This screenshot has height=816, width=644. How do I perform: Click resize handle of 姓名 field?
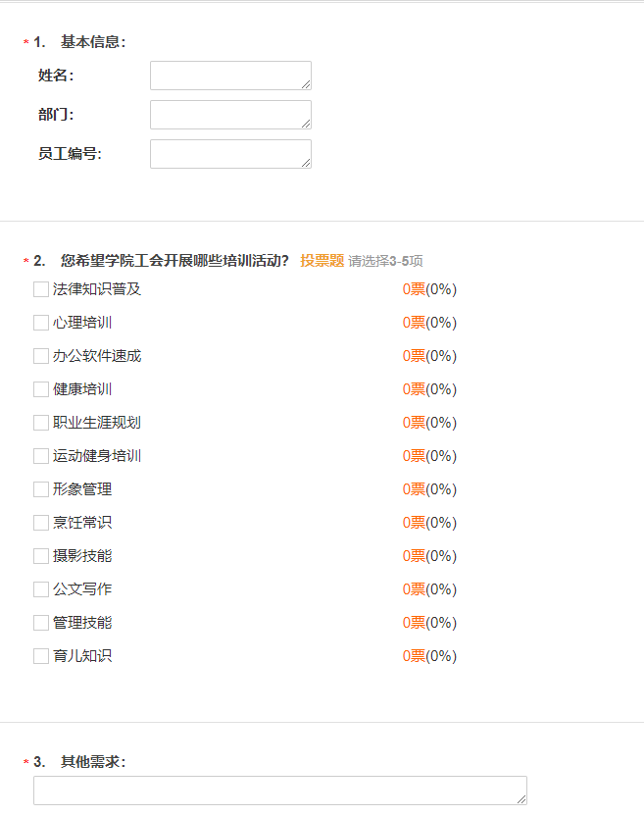tap(306, 84)
